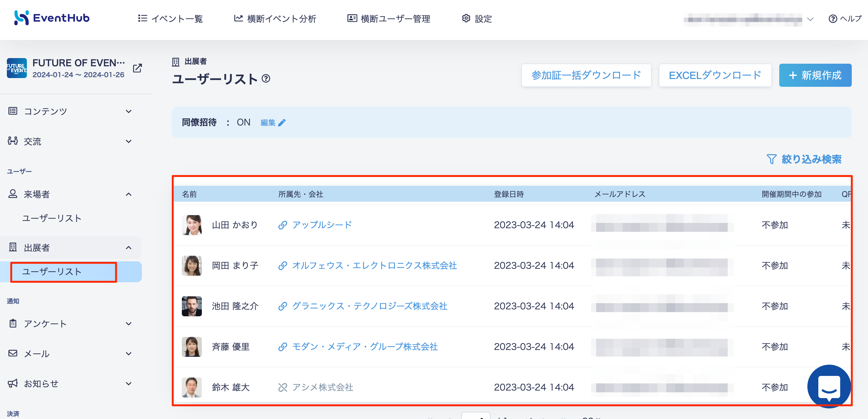The width and height of the screenshot is (868, 419).
Task: Click the アンケート clipboard icon
Action: coord(13,323)
